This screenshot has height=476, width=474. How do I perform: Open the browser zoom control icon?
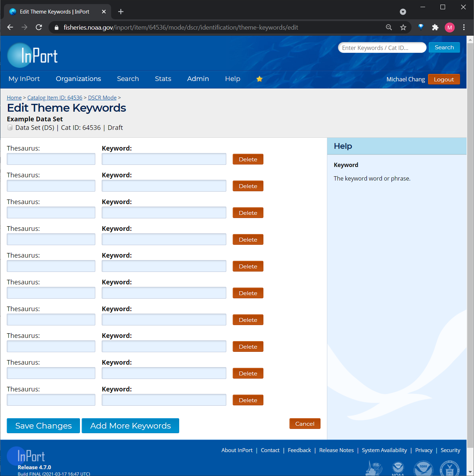coord(389,27)
